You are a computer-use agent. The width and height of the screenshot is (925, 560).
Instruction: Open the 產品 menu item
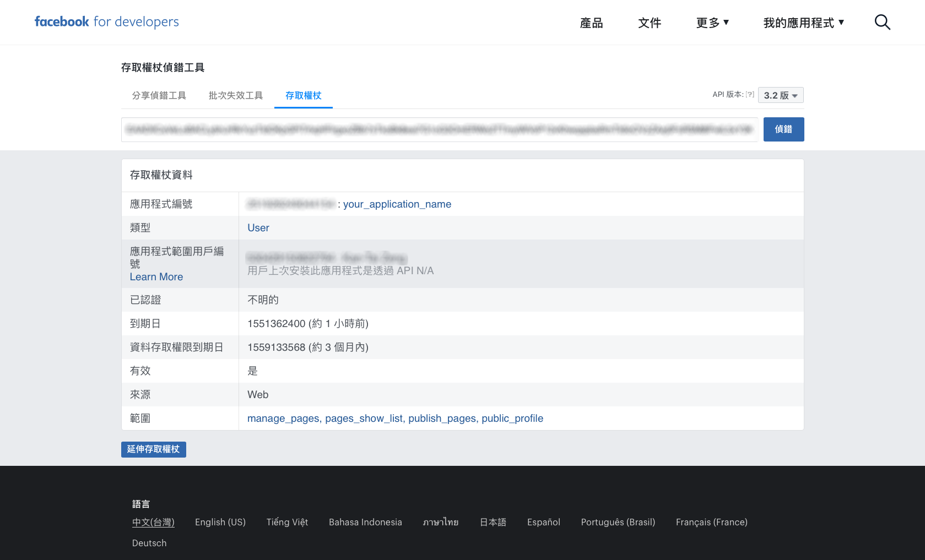point(591,23)
